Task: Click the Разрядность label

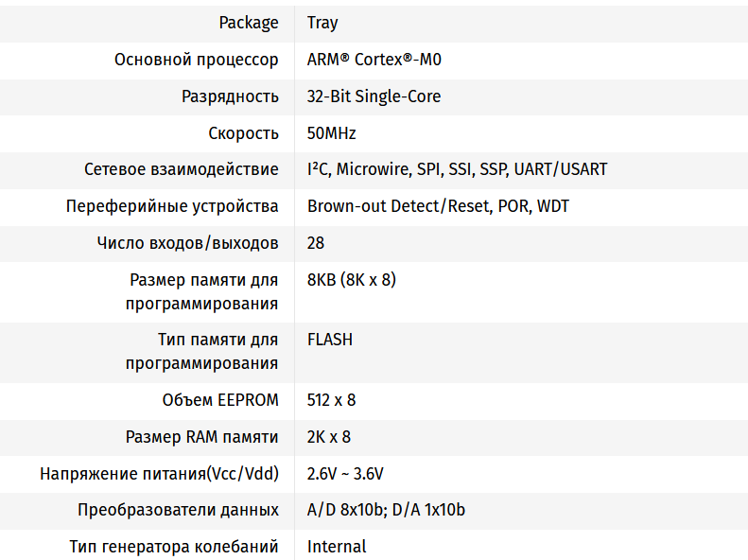Action: (x=230, y=96)
